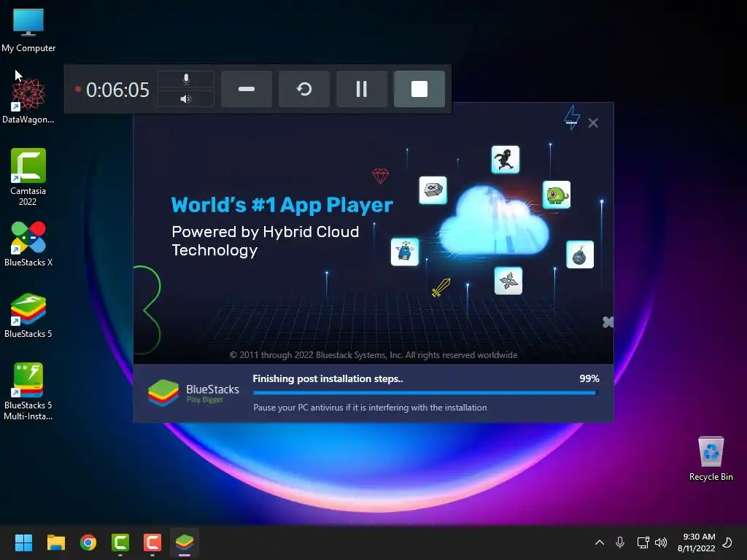Switch to green Camtasia taskbar icon
Viewport: 747px width, 560px height.
tap(120, 542)
